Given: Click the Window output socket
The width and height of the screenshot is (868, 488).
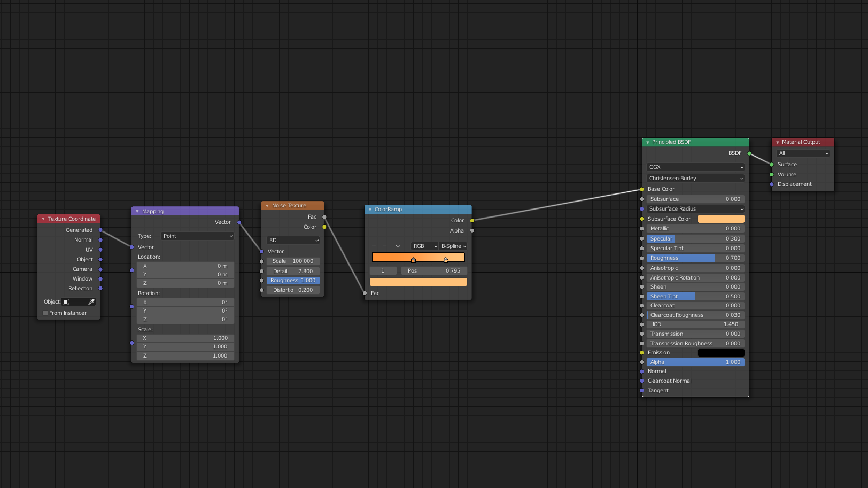Looking at the screenshot, I should click(100, 279).
